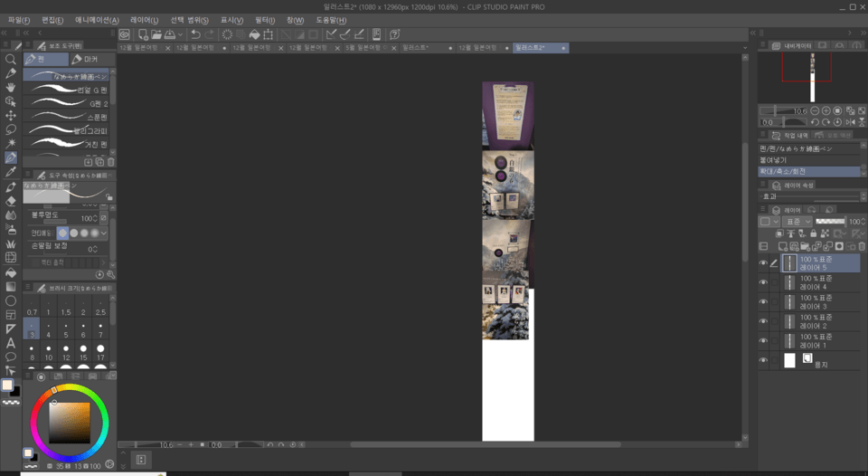Click the Fill paint bucket toolbar icon

point(254,34)
